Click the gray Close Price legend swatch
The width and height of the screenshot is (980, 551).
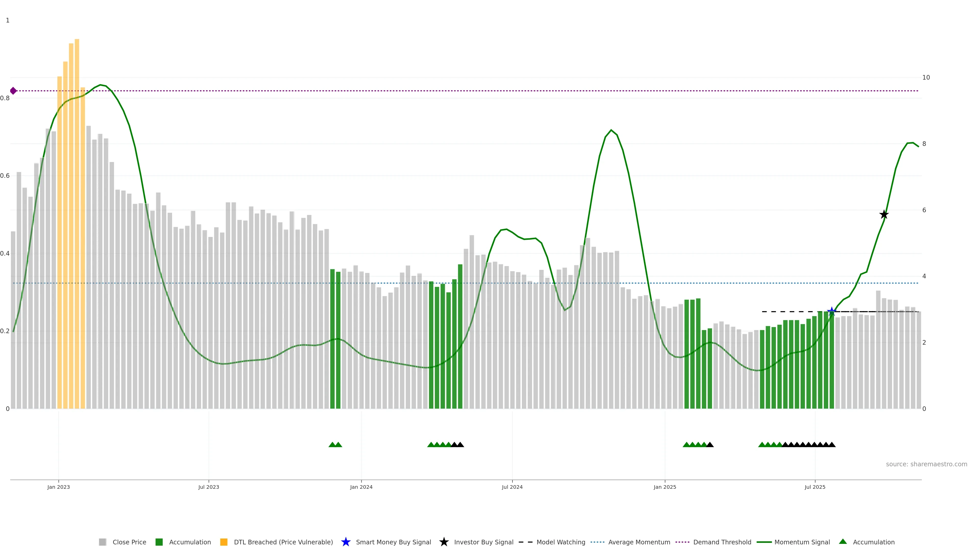[x=102, y=542]
